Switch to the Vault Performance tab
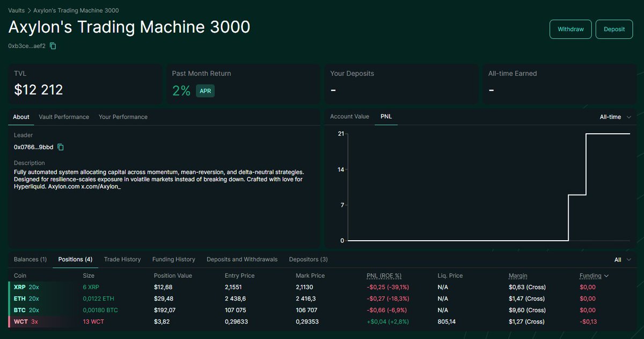Viewport: 644px width, 339px height. pos(64,117)
